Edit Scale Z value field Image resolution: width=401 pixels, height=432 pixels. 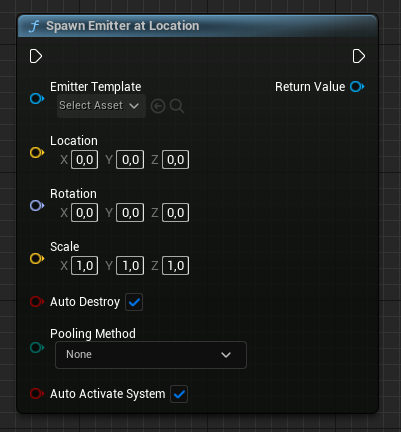pos(175,266)
